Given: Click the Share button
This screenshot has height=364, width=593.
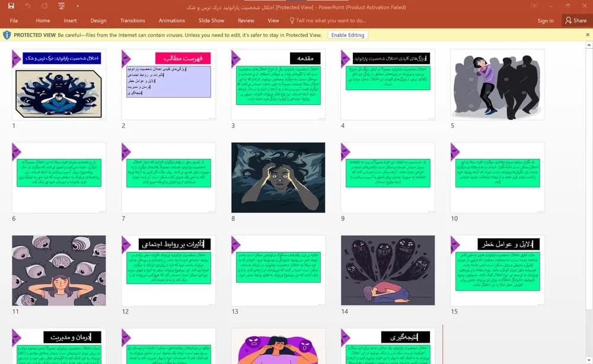Looking at the screenshot, I should pyautogui.click(x=576, y=20).
